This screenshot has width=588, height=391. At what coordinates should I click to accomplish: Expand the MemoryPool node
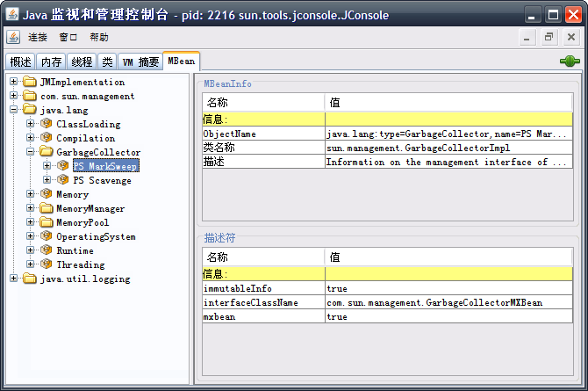click(31, 222)
